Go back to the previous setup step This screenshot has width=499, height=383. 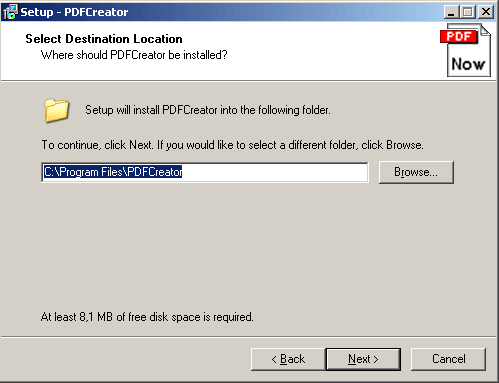288,359
